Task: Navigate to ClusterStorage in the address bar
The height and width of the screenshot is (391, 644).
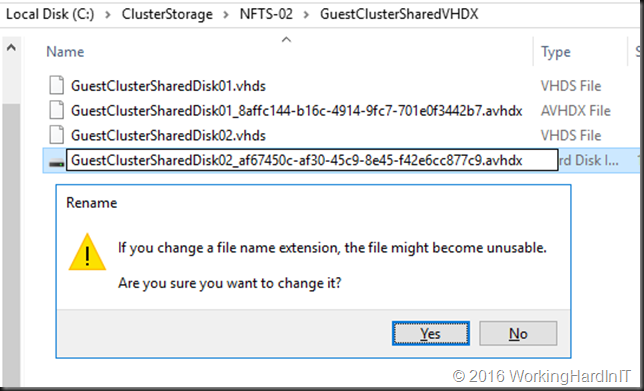Action: point(167,14)
